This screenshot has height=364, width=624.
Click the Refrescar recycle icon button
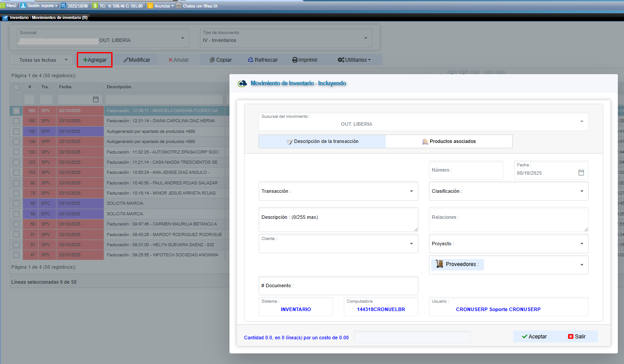pyautogui.click(x=263, y=60)
